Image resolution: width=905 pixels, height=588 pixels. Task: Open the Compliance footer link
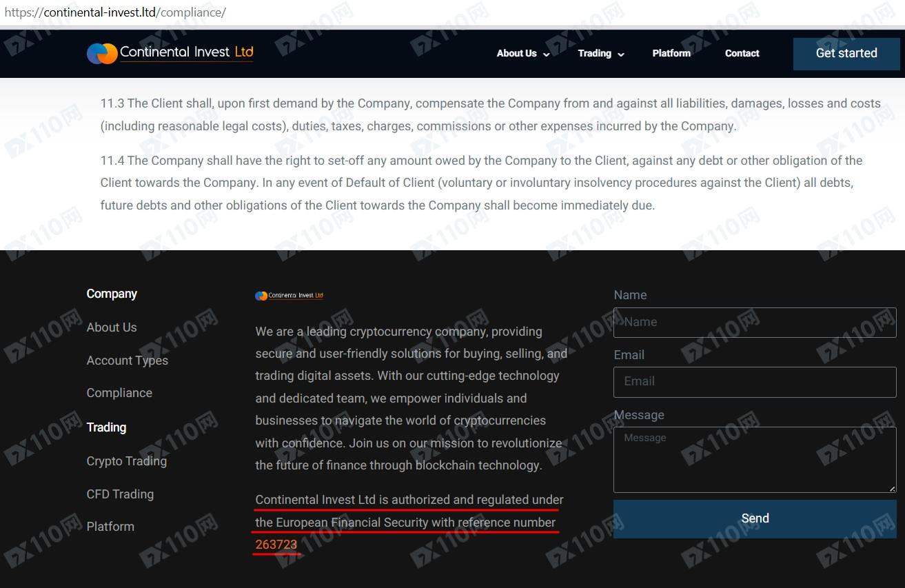(x=119, y=393)
